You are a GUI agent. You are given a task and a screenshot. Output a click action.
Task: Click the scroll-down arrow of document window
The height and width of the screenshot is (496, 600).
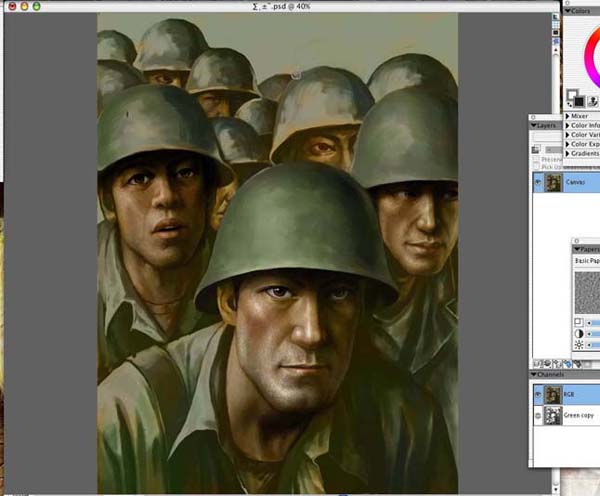coord(556,489)
